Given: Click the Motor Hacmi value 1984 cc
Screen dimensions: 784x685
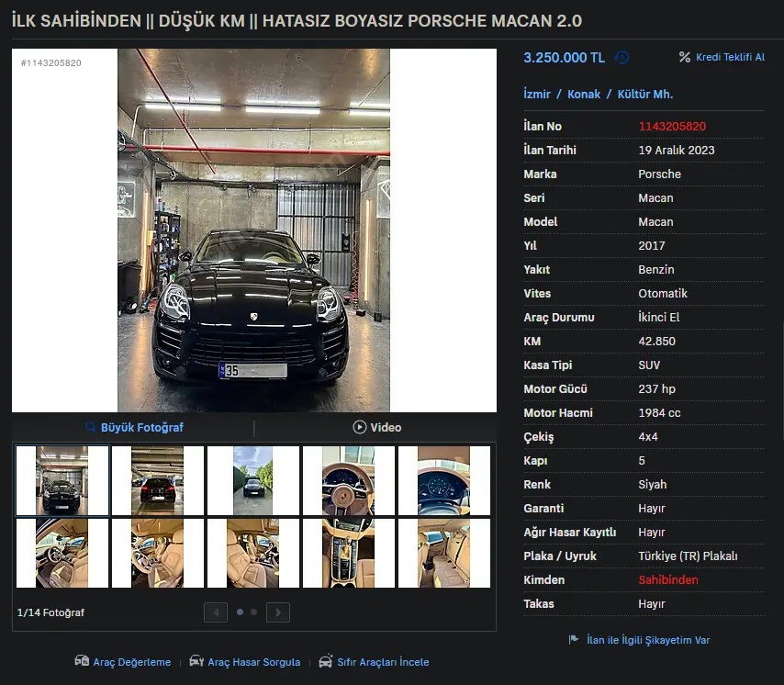Looking at the screenshot, I should (659, 413).
